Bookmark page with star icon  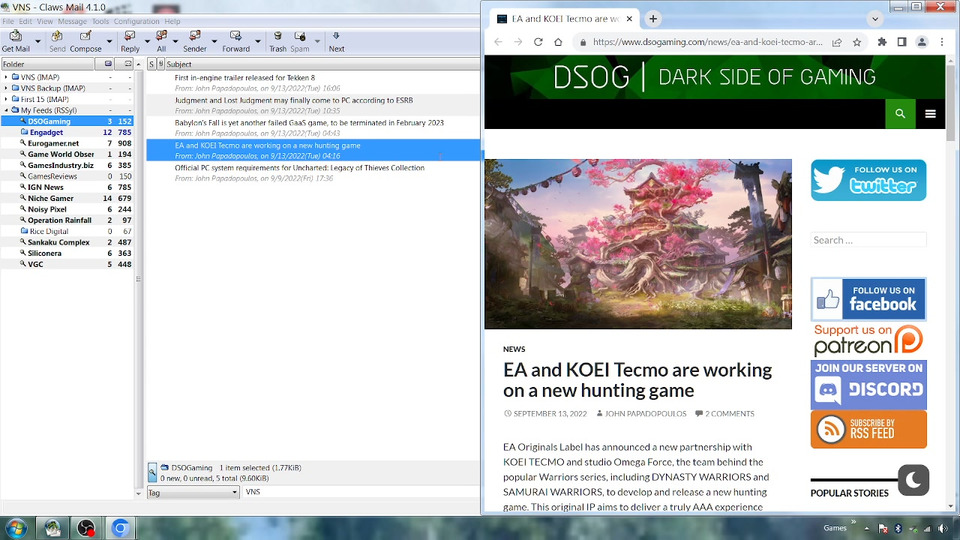[857, 42]
